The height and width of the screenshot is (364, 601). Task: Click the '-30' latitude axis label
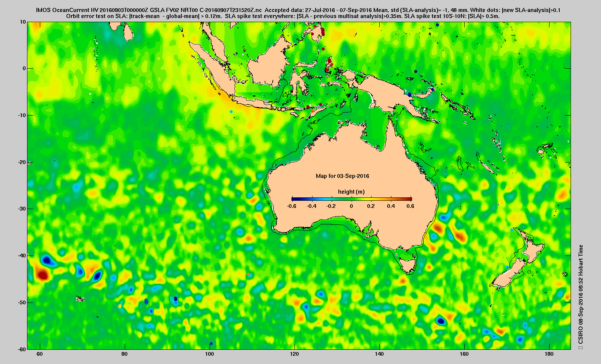coord(21,209)
